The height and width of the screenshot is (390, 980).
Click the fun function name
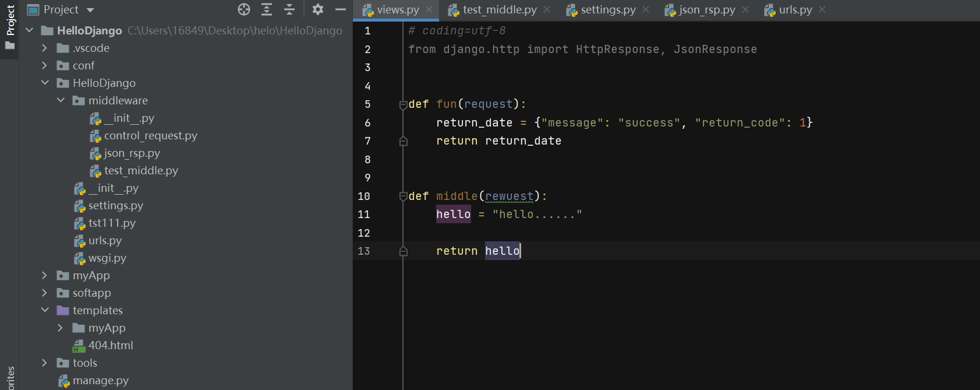(447, 104)
